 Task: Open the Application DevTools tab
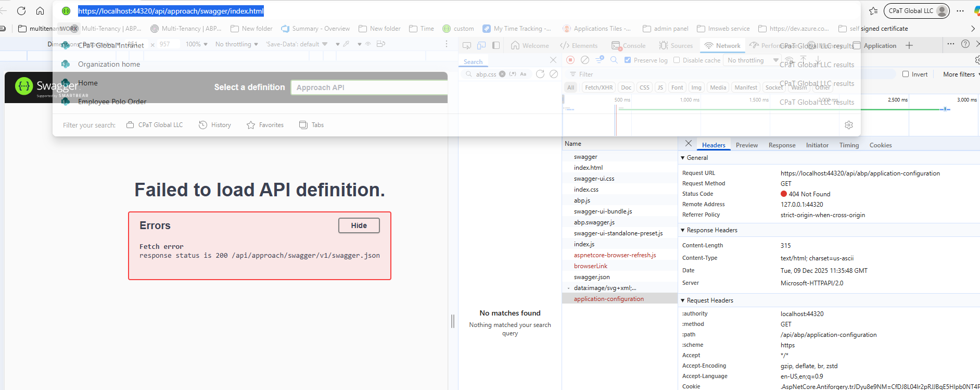(x=880, y=46)
